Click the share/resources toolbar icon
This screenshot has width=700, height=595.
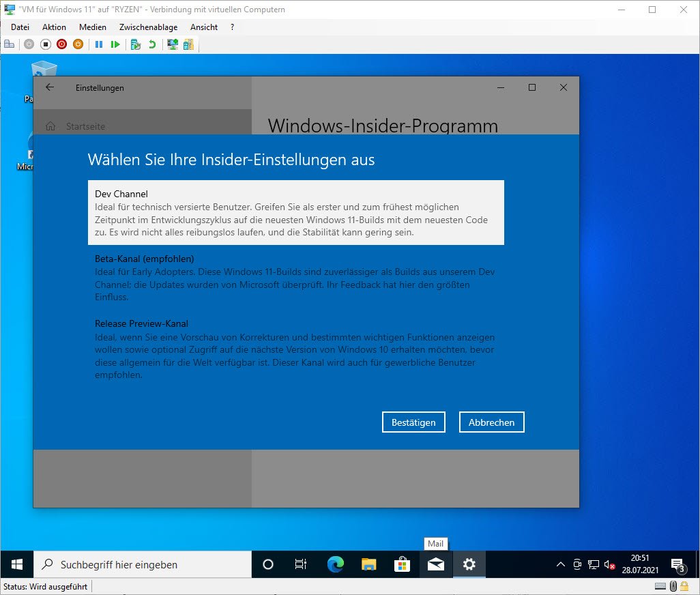[188, 44]
